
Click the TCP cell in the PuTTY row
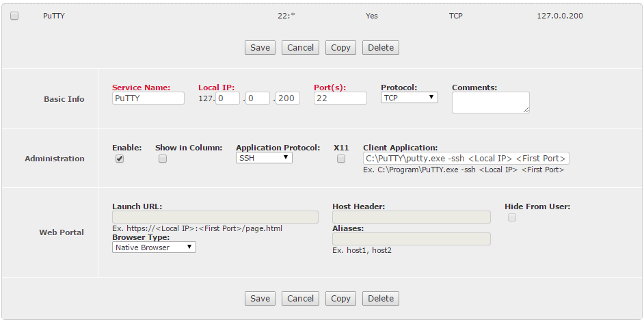click(x=456, y=16)
